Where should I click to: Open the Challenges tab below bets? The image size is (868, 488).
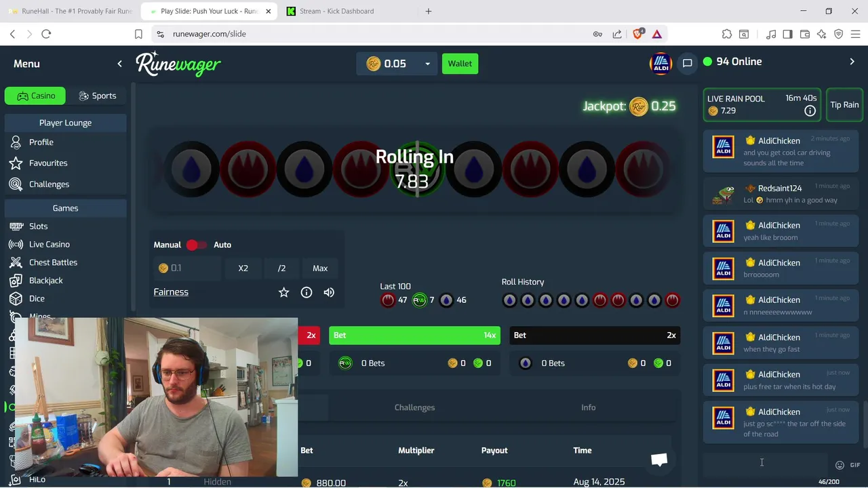414,407
